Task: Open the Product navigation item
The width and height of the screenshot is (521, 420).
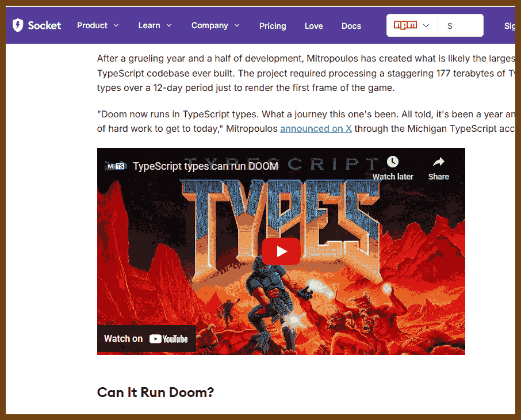Action: tap(93, 26)
